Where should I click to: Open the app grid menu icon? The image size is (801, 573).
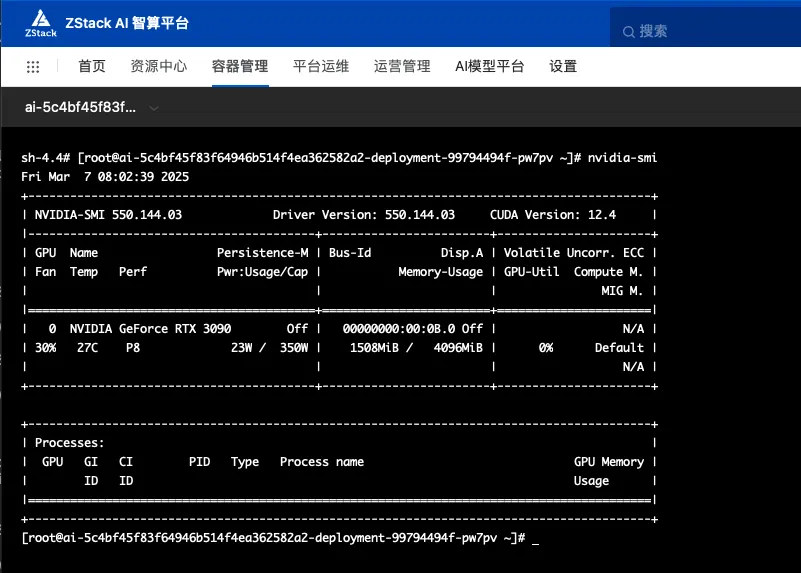click(x=33, y=67)
